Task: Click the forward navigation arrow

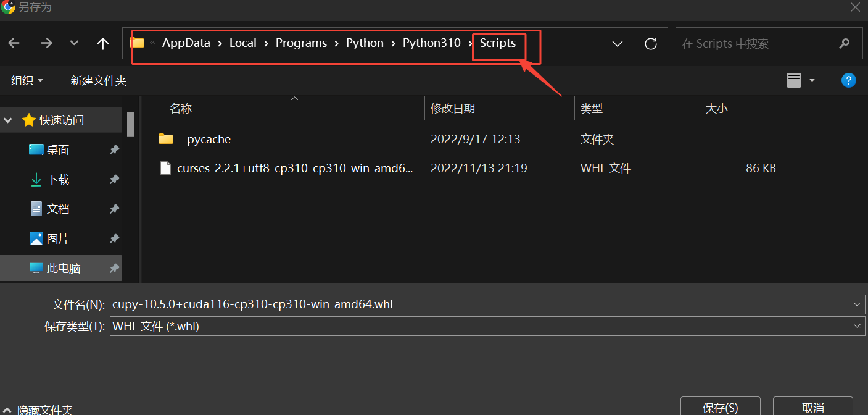Action: coord(46,43)
